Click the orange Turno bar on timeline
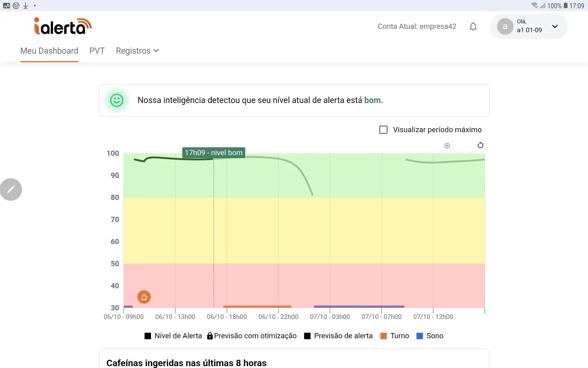 click(x=257, y=307)
